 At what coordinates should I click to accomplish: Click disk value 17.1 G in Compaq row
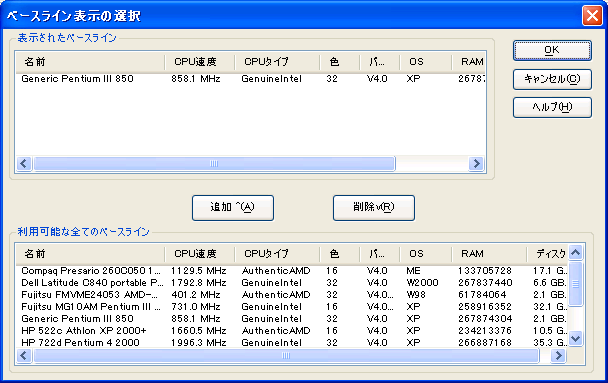tap(550, 271)
